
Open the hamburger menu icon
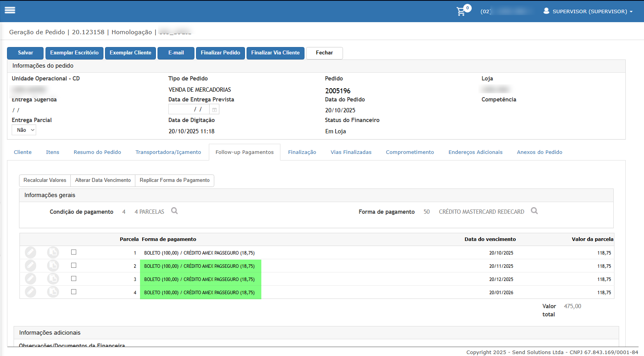coord(10,10)
